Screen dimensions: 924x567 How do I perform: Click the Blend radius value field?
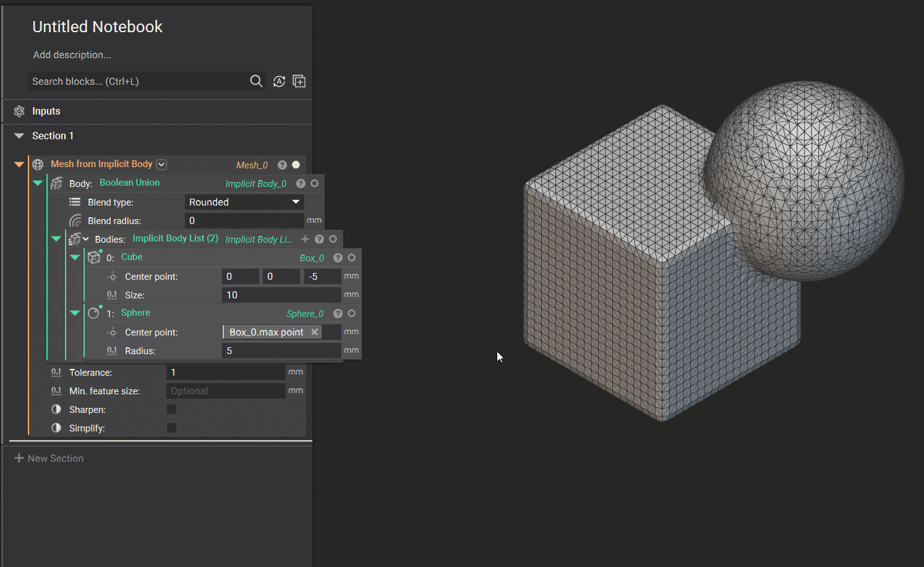(244, 220)
